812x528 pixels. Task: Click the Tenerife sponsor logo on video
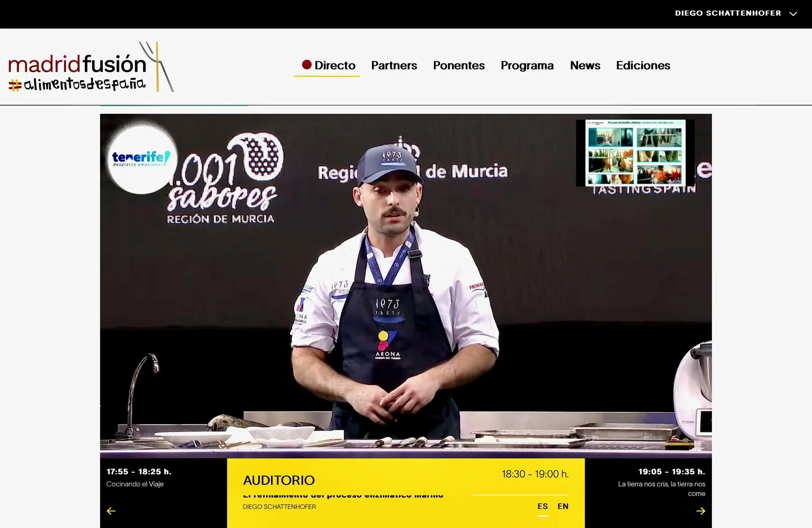[x=142, y=159]
